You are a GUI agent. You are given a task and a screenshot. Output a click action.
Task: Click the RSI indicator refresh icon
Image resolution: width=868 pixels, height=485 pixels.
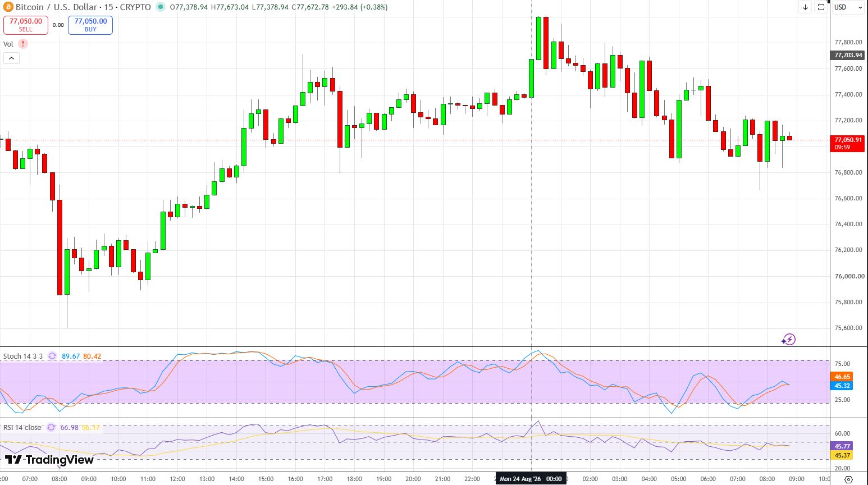(51, 427)
